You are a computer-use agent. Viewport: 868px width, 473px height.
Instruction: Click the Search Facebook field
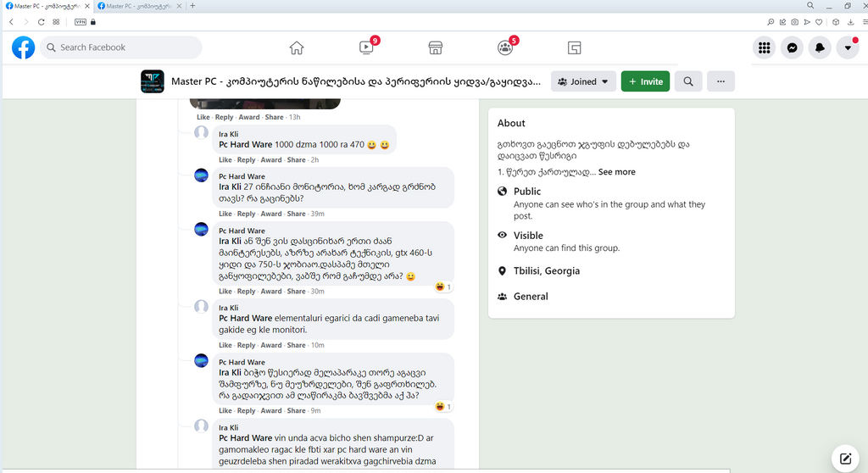tap(120, 47)
